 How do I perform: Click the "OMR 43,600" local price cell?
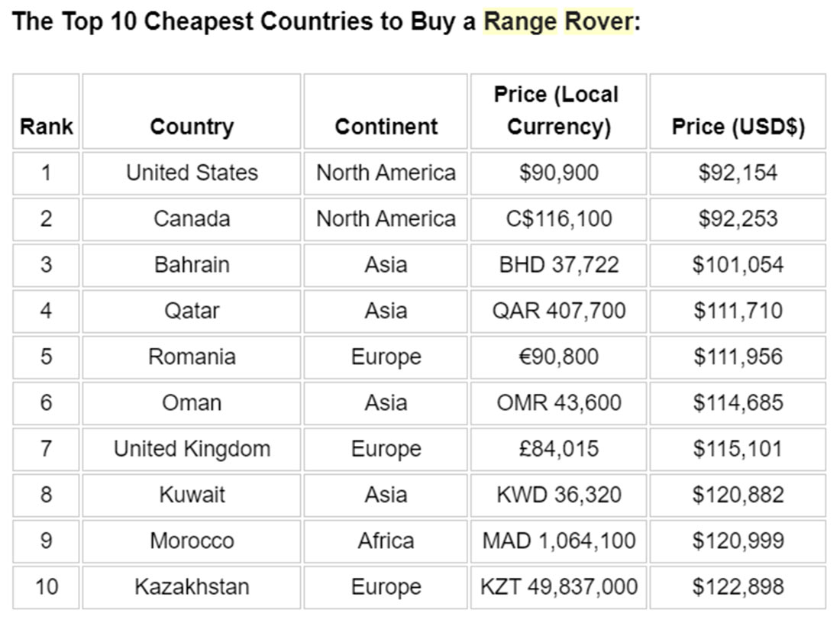(x=558, y=403)
